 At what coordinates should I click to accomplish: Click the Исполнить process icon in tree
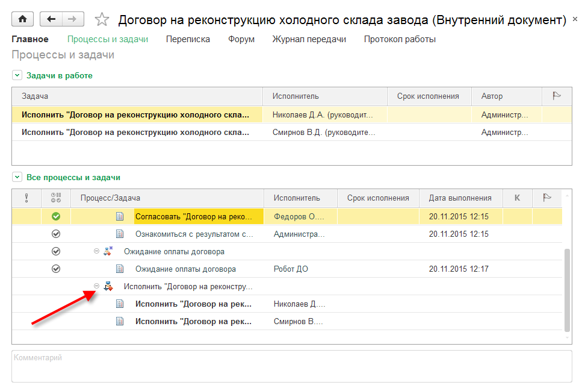pos(108,286)
